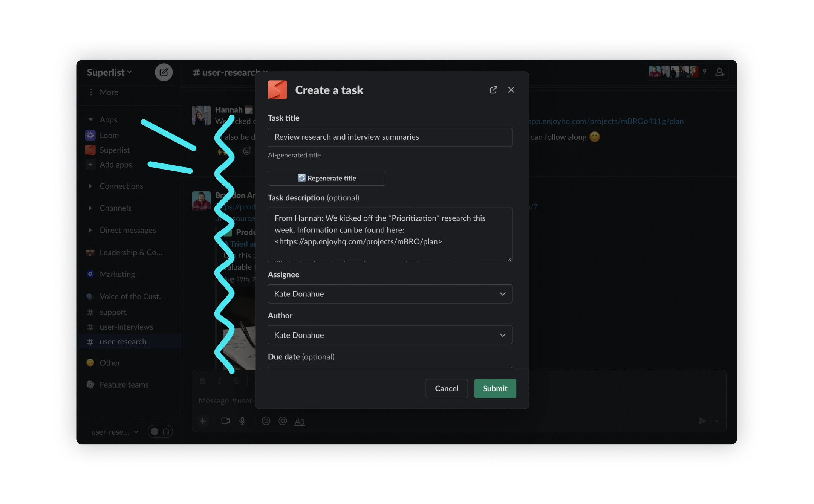The width and height of the screenshot is (814, 504).
Task: Click the Submit button to create task
Action: click(x=495, y=388)
